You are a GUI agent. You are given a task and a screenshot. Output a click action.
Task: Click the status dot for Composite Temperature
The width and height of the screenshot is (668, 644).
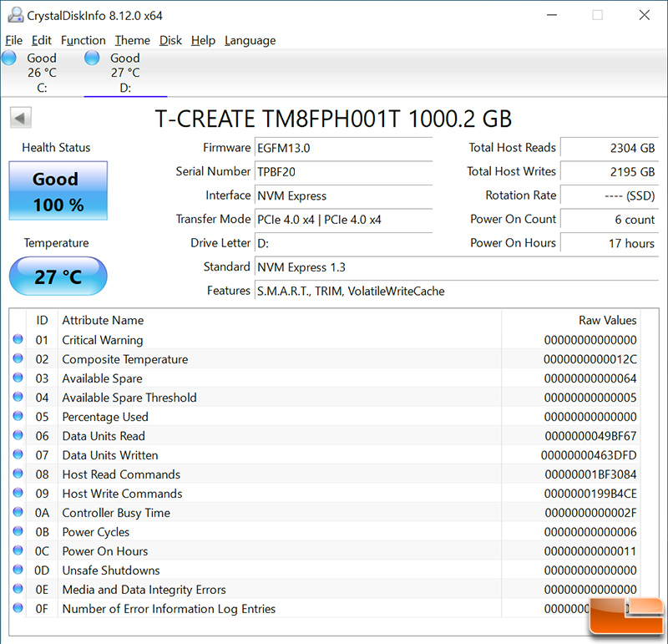(x=18, y=358)
